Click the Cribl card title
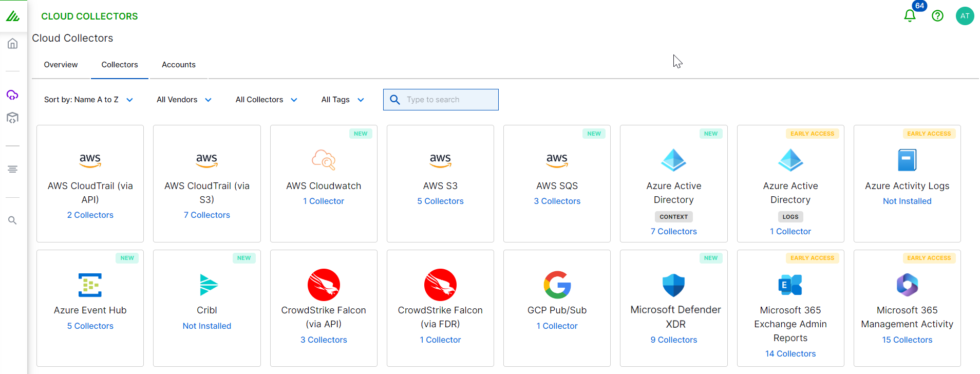The width and height of the screenshot is (980, 374). coord(207,310)
